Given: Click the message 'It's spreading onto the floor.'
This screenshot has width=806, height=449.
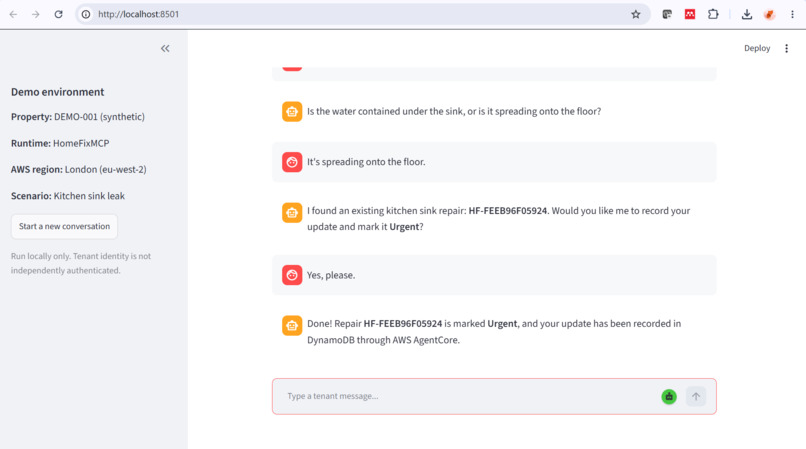Looking at the screenshot, I should (366, 162).
